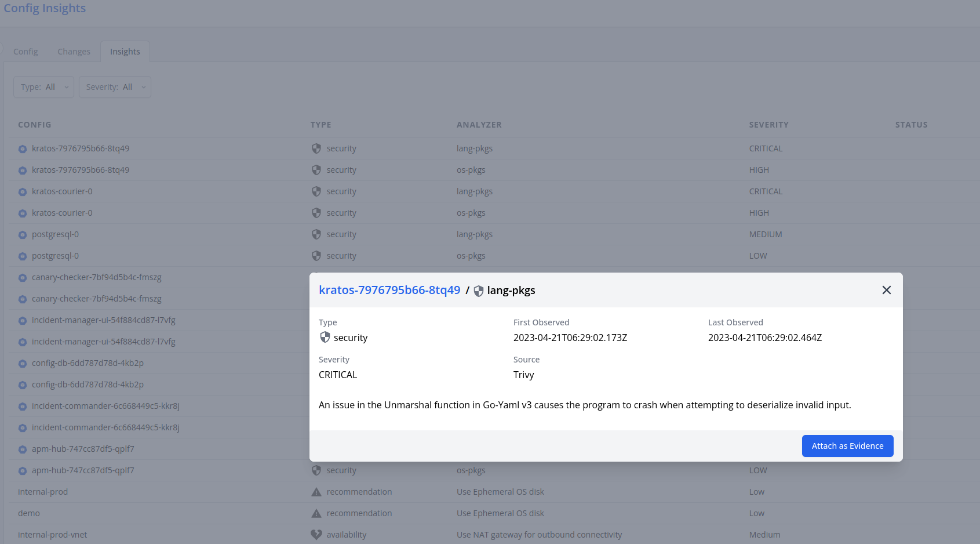Click icon of first apm-hub-747cc87df5-qplf7 row
Screen dimensions: 980x544
[23, 449]
